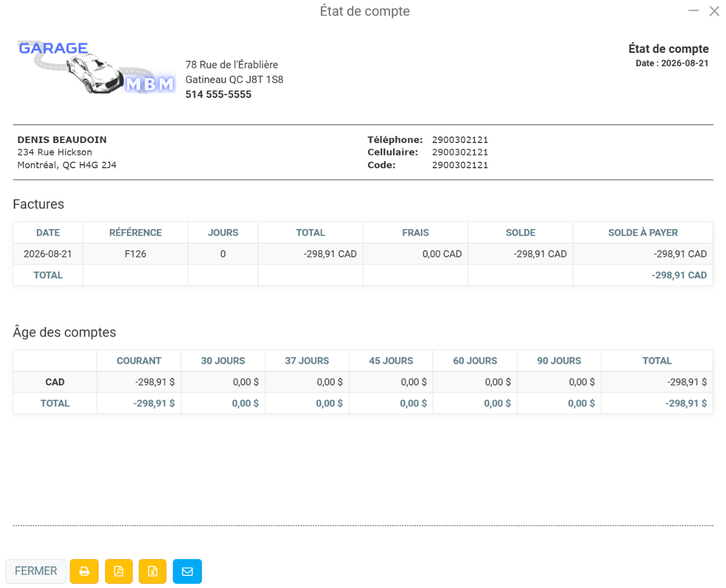Click the 90 JOURS column header
This screenshot has width=726, height=588.
[560, 361]
